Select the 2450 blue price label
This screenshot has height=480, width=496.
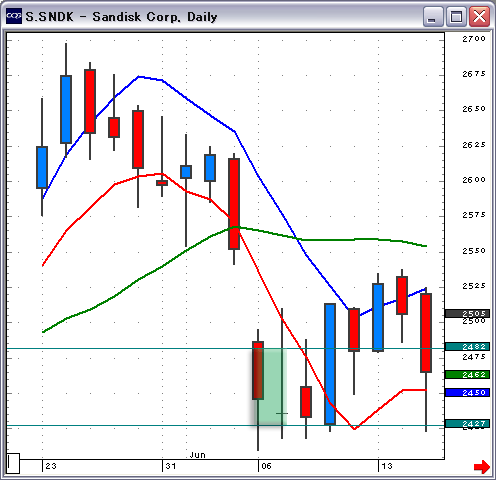click(467, 393)
